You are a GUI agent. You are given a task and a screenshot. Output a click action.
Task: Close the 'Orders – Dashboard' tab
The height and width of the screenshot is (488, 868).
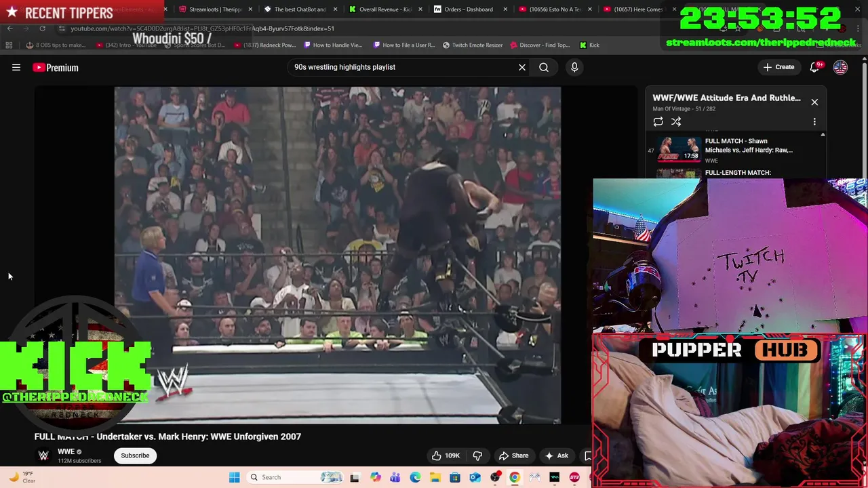tap(505, 9)
